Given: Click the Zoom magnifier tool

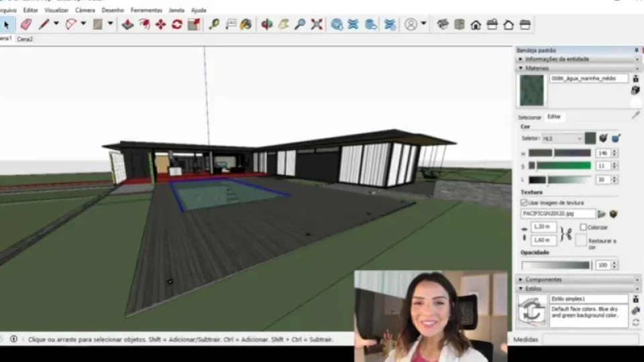Looking at the screenshot, I should [301, 25].
